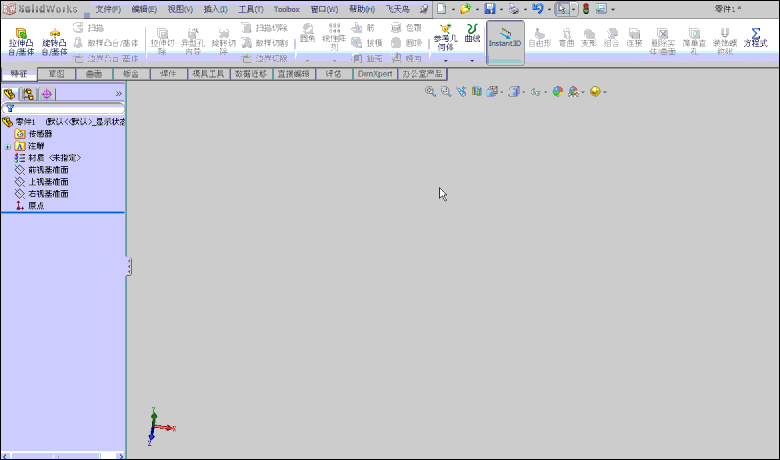Click the New document icon
This screenshot has width=780, height=460.
441,9
